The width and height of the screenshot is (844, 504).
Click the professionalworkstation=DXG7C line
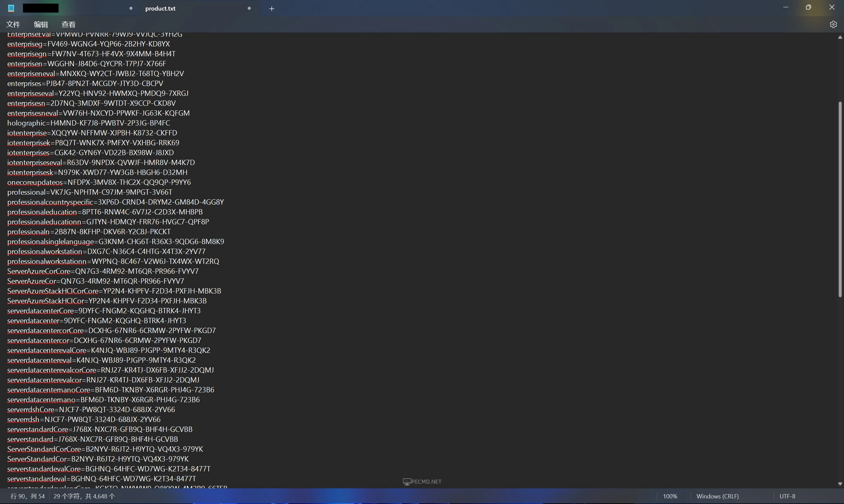pos(106,251)
